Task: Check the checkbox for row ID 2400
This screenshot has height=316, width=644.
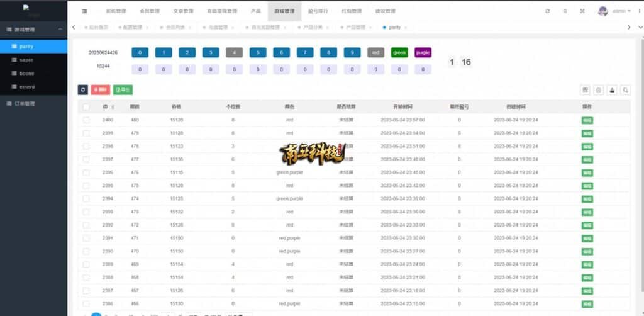Action: point(86,120)
